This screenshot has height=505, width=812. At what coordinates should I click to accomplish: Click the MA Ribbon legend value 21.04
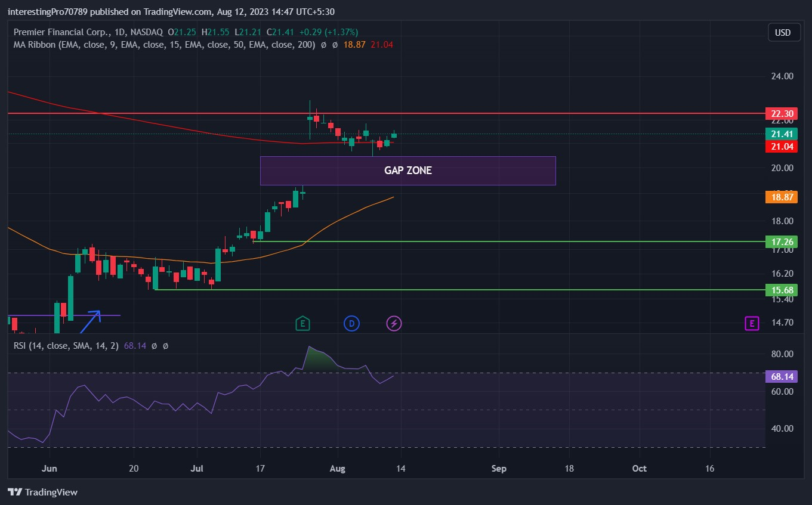(382, 44)
